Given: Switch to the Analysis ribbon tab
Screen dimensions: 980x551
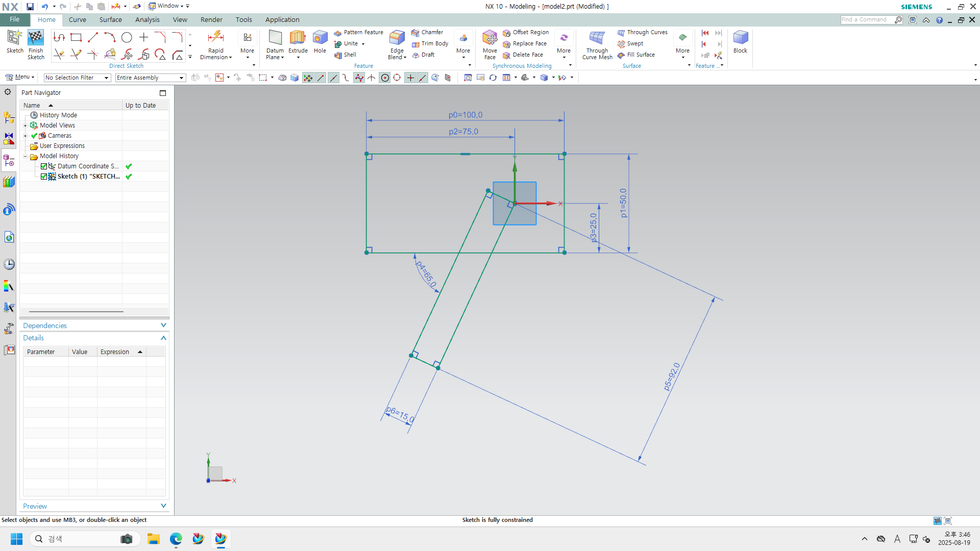Looking at the screenshot, I should (147, 19).
